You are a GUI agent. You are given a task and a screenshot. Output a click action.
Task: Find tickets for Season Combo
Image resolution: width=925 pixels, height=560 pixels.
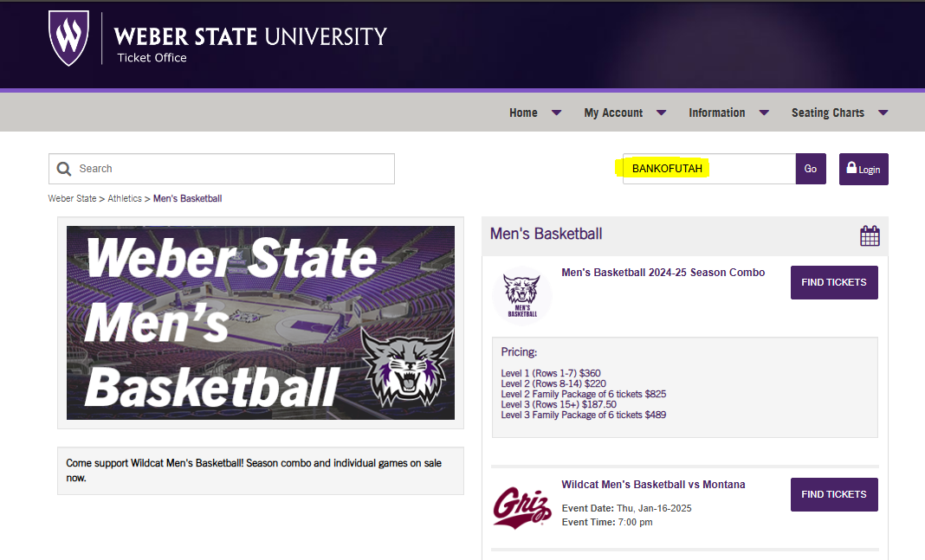tap(834, 282)
